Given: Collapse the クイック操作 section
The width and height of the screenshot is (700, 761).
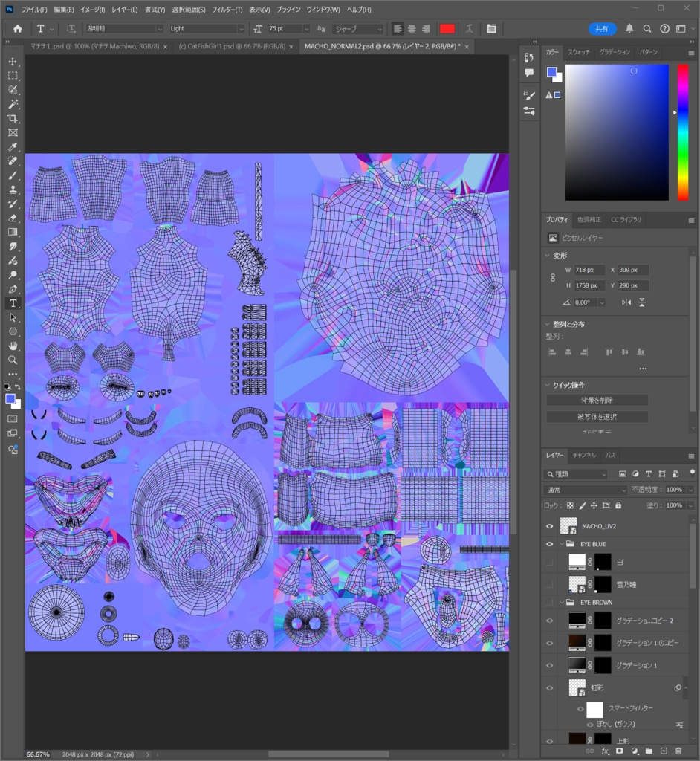Looking at the screenshot, I should [547, 385].
